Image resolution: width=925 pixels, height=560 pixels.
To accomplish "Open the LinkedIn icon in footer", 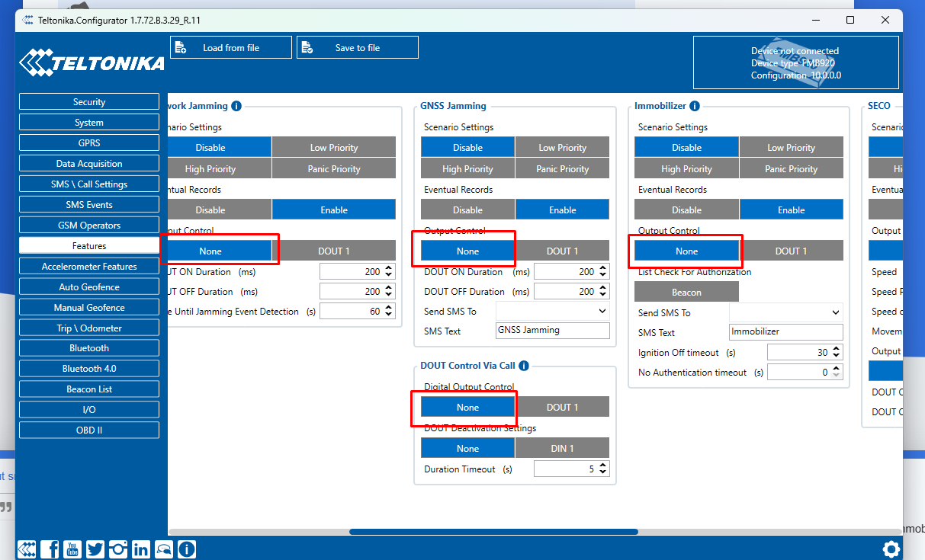I will 141,549.
